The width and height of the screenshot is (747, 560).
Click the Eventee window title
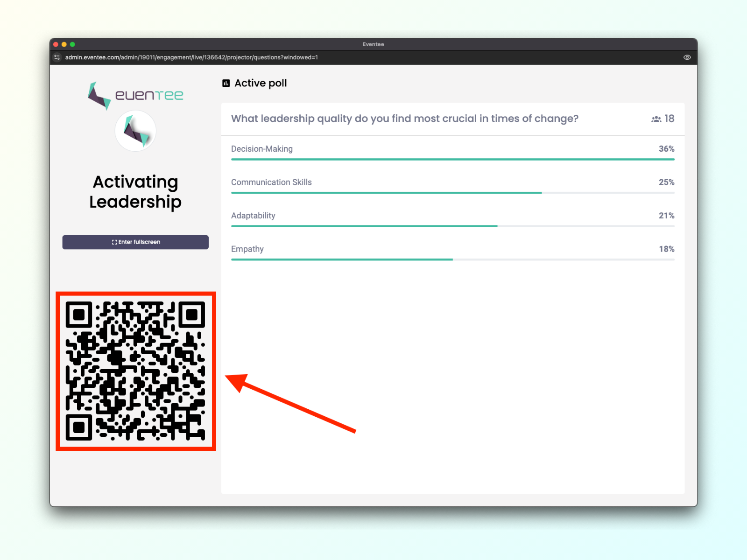tap(373, 44)
